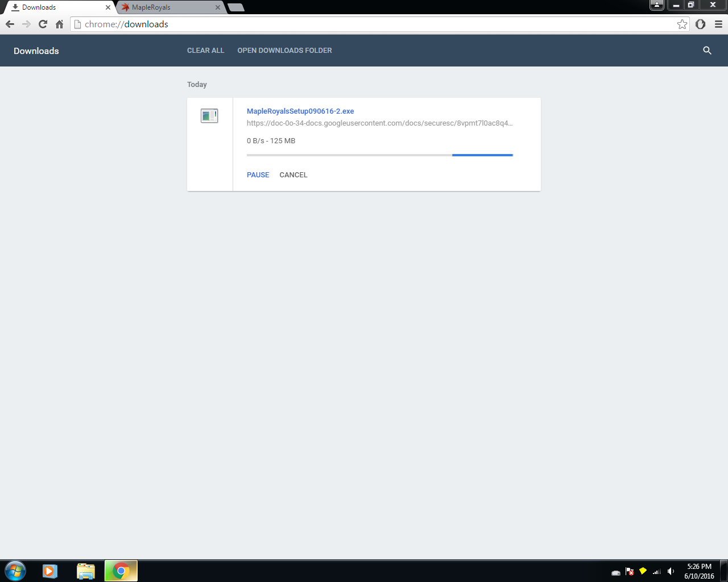Go back using the browser back arrow
The width and height of the screenshot is (728, 582).
pos(10,24)
